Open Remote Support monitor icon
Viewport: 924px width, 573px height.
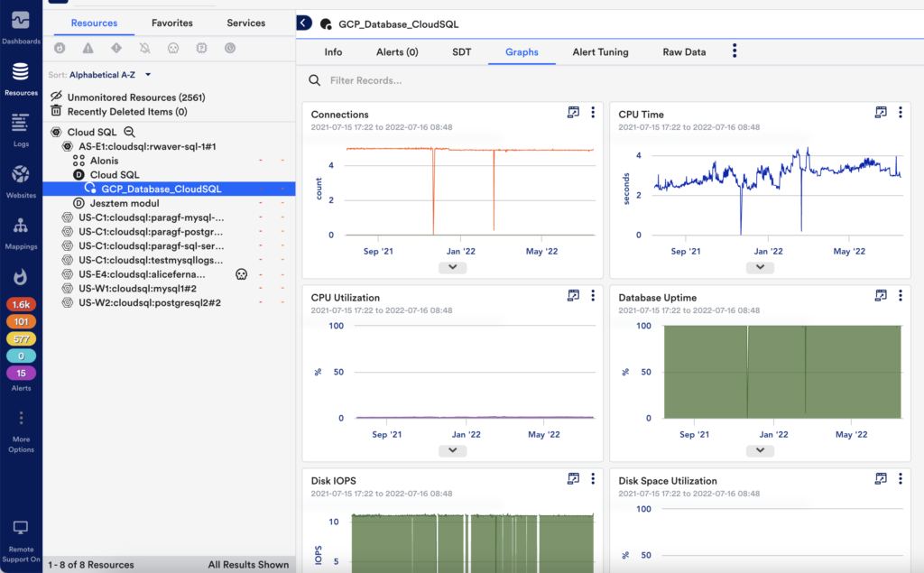coord(21,528)
